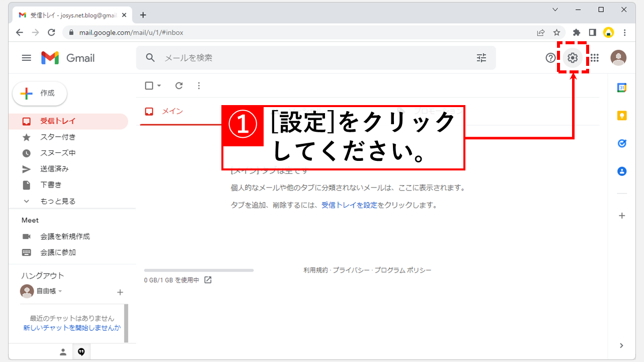The width and height of the screenshot is (644, 362).
Task: Open プライバシー link
Action: click(x=351, y=270)
